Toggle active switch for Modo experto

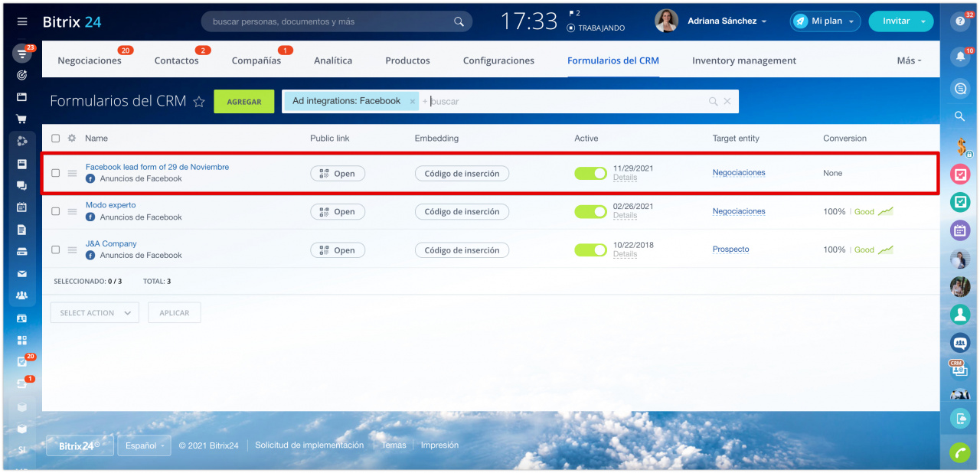tap(590, 211)
